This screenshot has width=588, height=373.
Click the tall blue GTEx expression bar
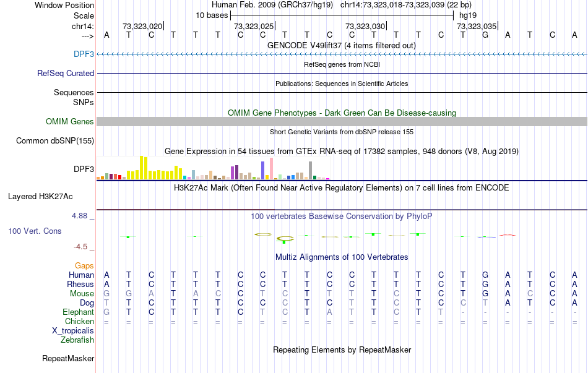click(x=263, y=171)
